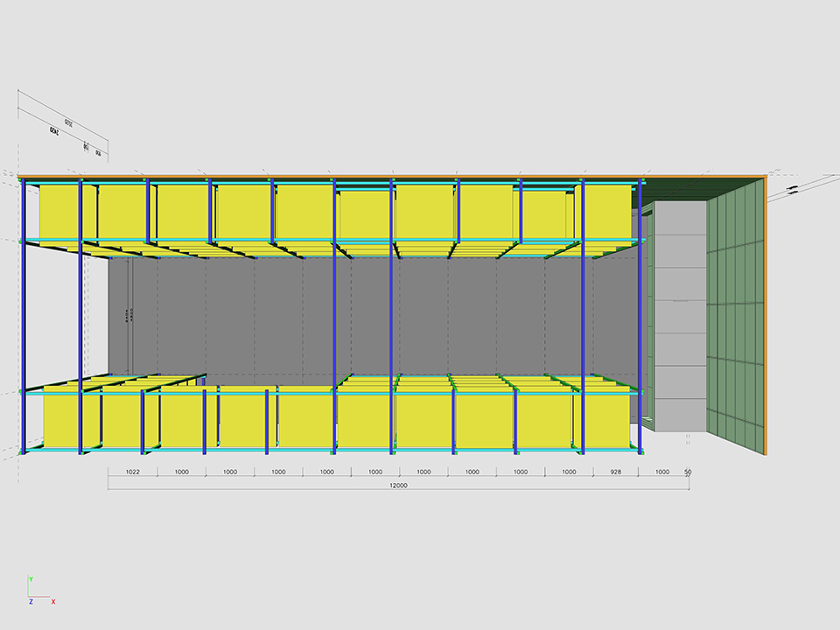Select the rightmost yellow box on upper rack
The width and height of the screenshot is (840, 630).
607,212
